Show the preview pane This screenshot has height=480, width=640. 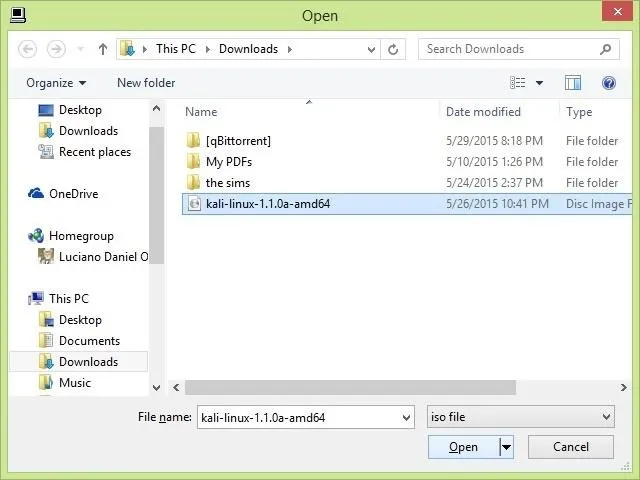pos(573,83)
